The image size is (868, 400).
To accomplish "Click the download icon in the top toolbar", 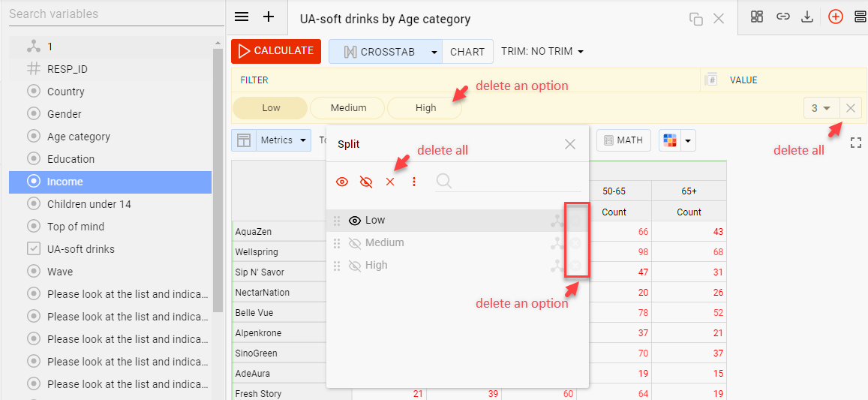I will pos(807,17).
